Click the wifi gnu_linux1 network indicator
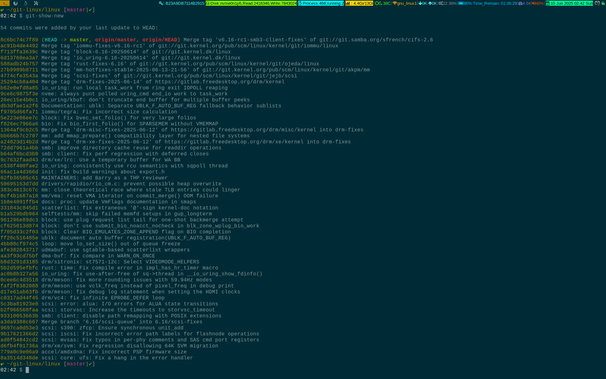The height and width of the screenshot is (379, 606). 405,3
